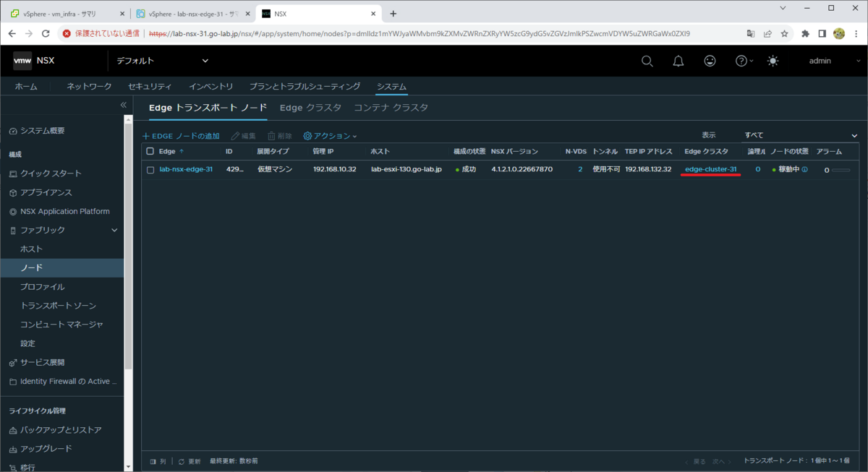Switch to the インベントリ tab

[211, 87]
